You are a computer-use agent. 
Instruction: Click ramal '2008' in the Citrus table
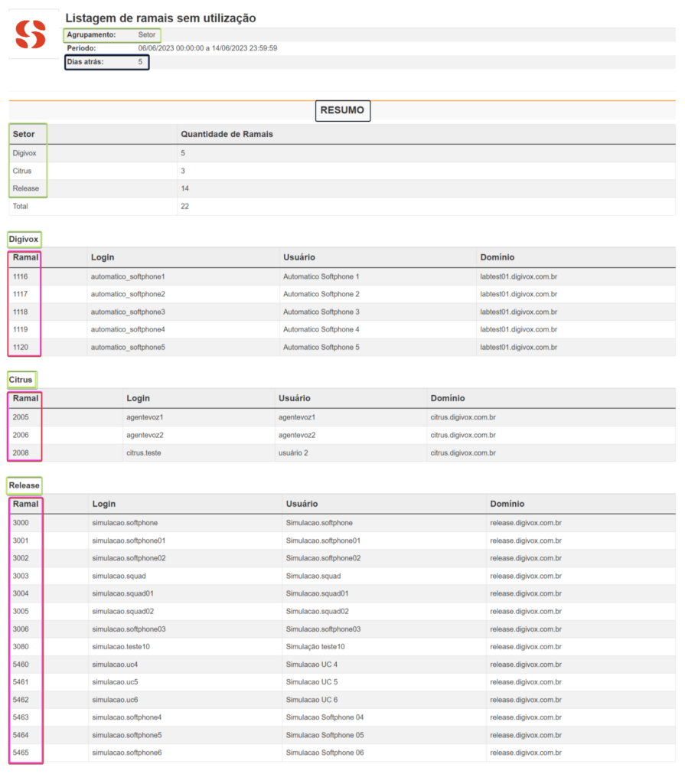[21, 453]
